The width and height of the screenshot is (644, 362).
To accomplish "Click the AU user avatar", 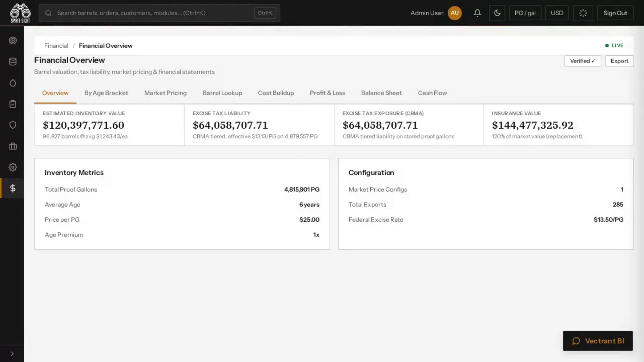I will [x=455, y=13].
